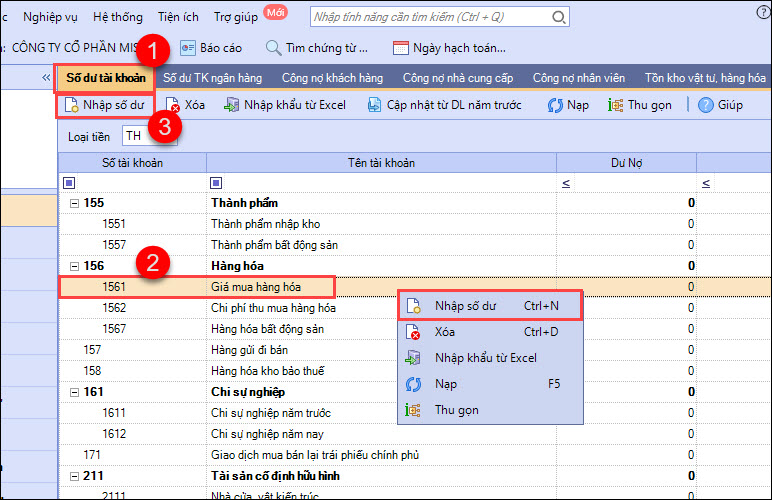Click the Thu gọn collapse icon
The width and height of the screenshot is (772, 500).
pyautogui.click(x=616, y=105)
